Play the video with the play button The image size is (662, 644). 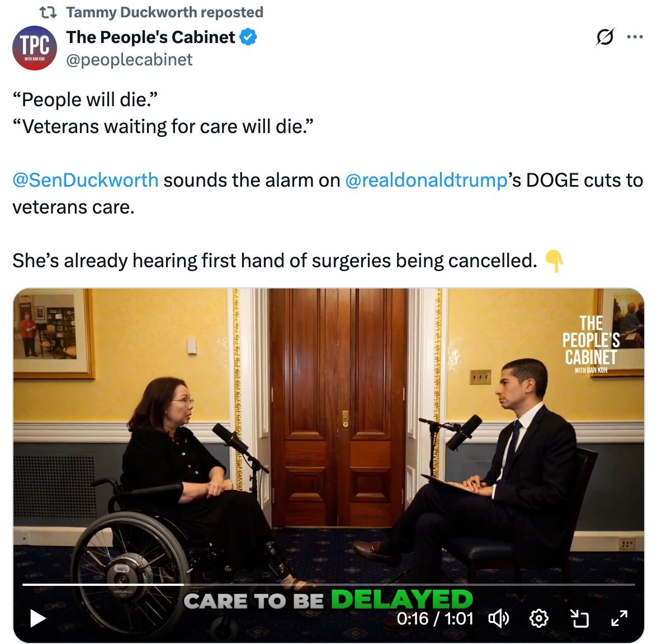pos(39,619)
